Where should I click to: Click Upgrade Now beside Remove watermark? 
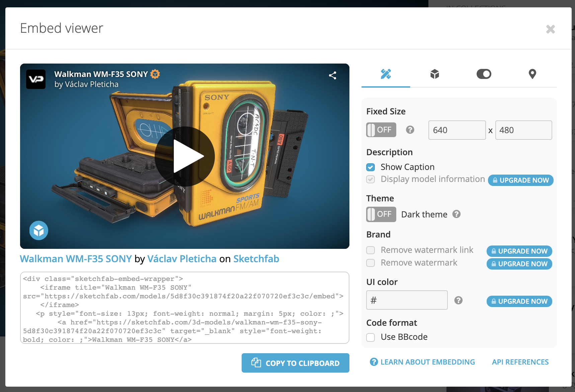click(519, 264)
